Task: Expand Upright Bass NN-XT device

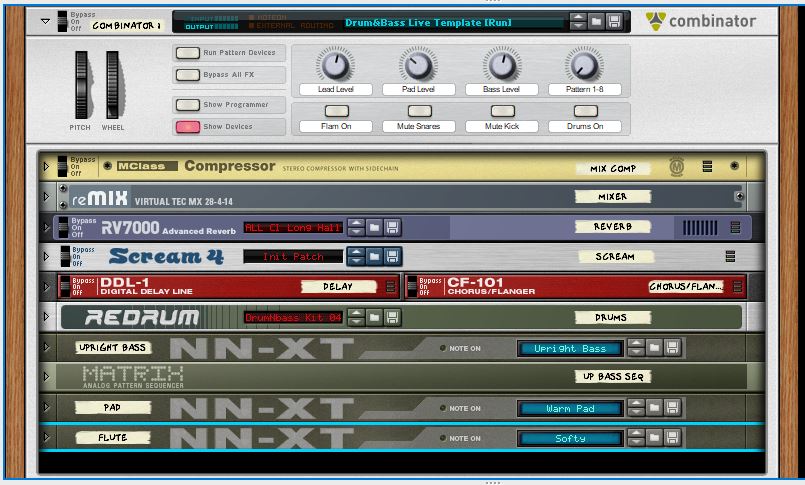Action: pos(46,347)
